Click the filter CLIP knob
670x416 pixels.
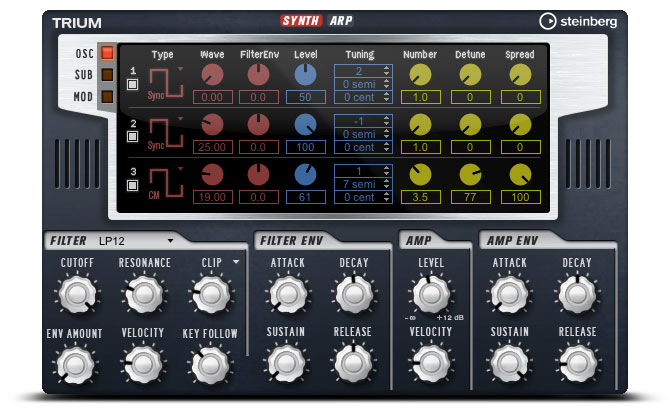(211, 294)
